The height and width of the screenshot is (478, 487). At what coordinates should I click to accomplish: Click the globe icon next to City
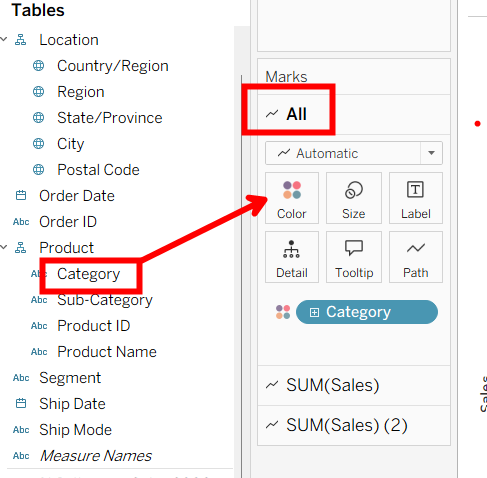38,144
